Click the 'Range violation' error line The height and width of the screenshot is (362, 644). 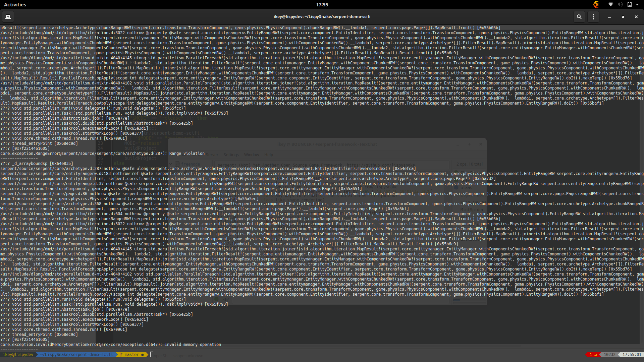(102, 154)
